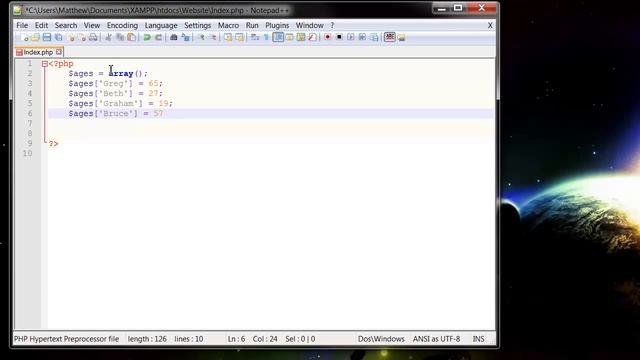Click the $ages['Bruce'] = 57 line

point(116,113)
